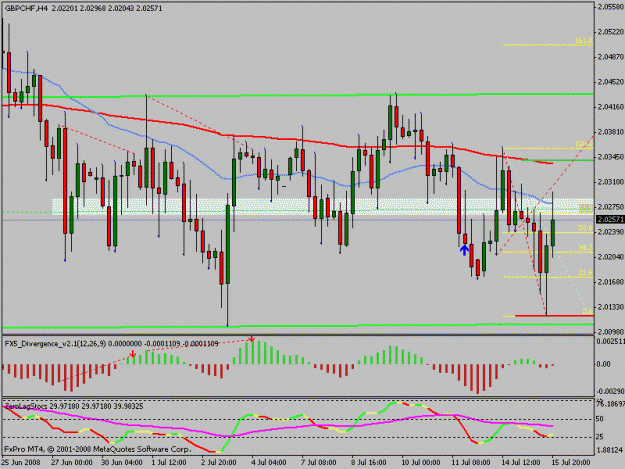Click price axis label 2.03100
Screen dimensions: 625x469
pyautogui.click(x=611, y=182)
